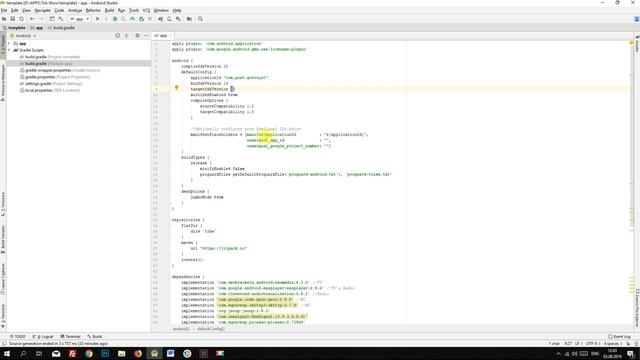640x360 pixels.
Task: Click the yellow lightbulb intention icon
Action: tap(176, 87)
